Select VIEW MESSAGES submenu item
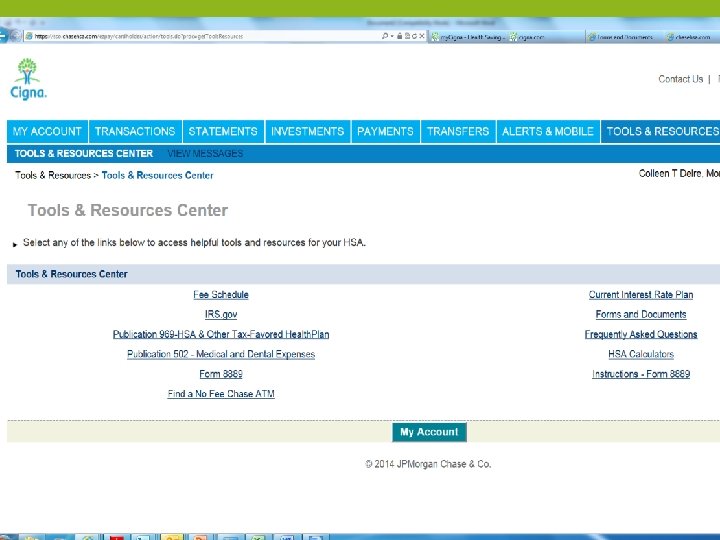Screen dimensions: 720x540 (205, 153)
